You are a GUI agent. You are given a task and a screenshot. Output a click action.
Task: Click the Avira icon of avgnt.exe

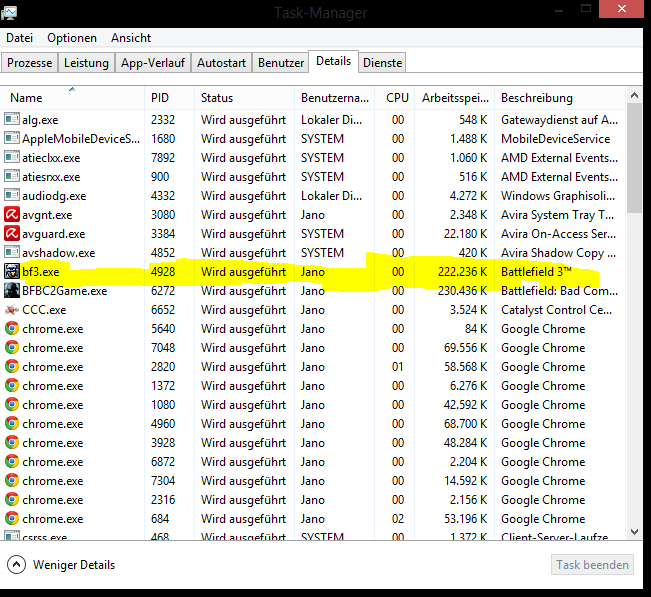12,215
